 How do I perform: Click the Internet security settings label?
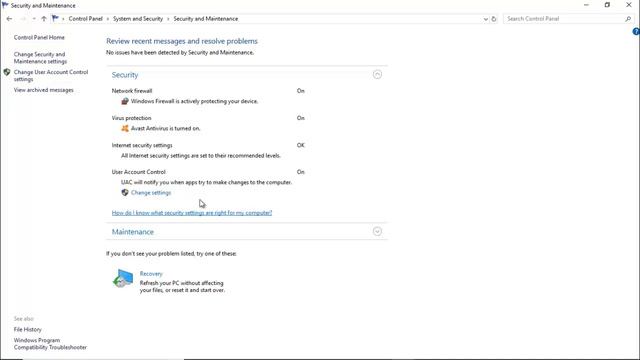coord(142,145)
